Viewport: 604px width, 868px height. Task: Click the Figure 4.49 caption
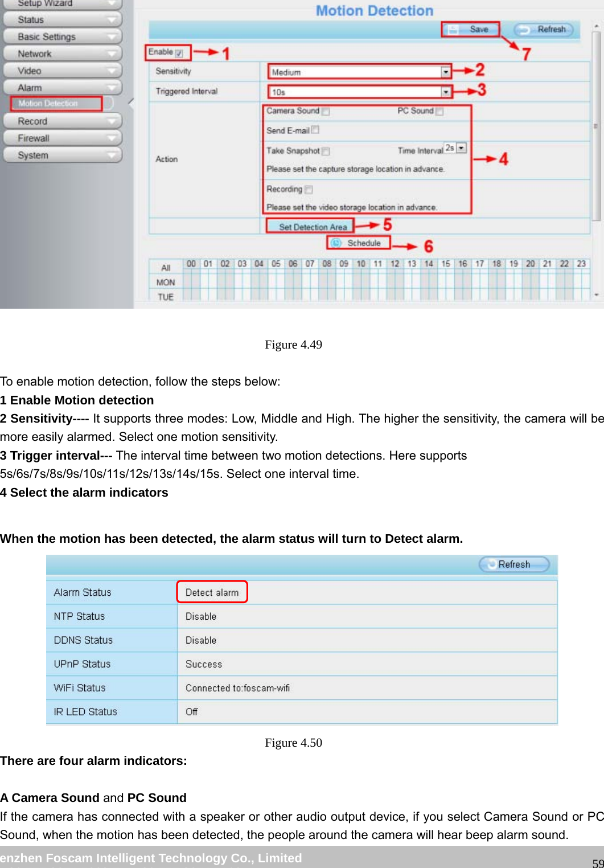pos(293,345)
